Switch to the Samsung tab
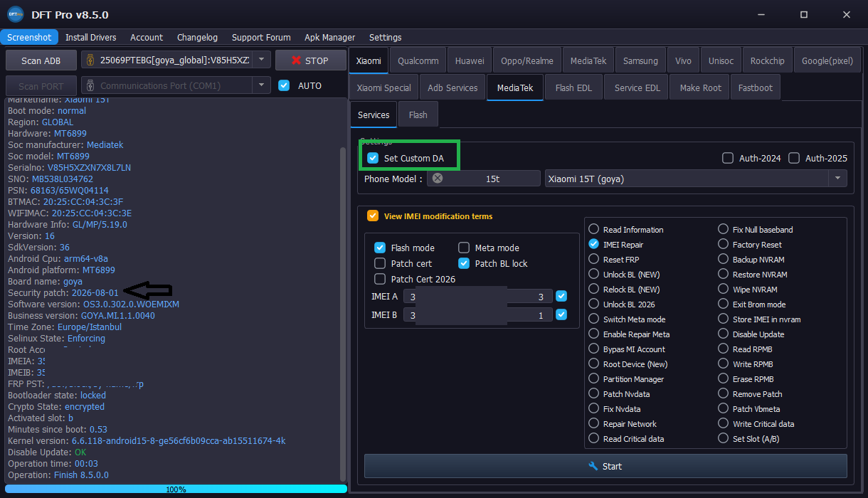 point(640,60)
